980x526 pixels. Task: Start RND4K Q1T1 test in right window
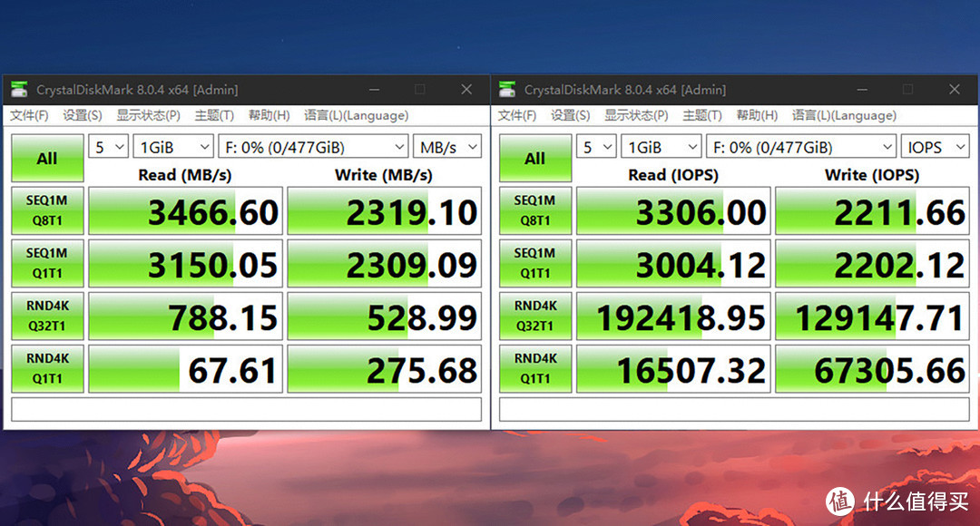(x=535, y=368)
